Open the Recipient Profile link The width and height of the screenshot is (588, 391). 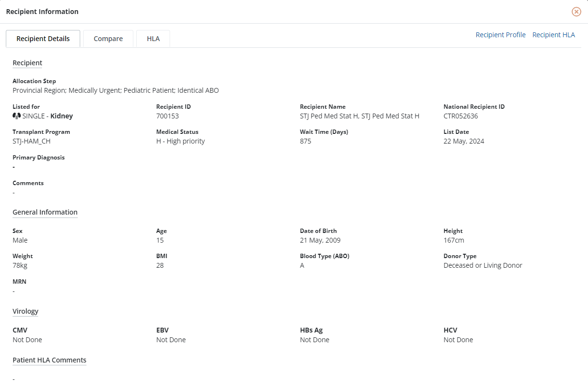(501, 35)
